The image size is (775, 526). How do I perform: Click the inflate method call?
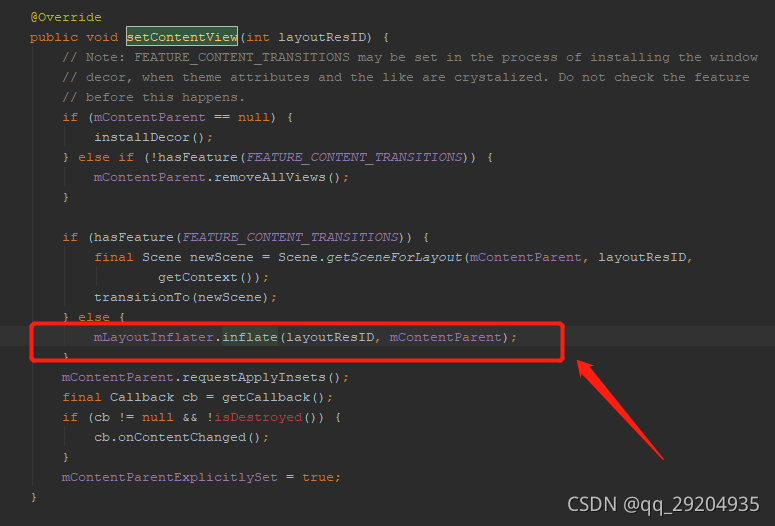pos(250,337)
